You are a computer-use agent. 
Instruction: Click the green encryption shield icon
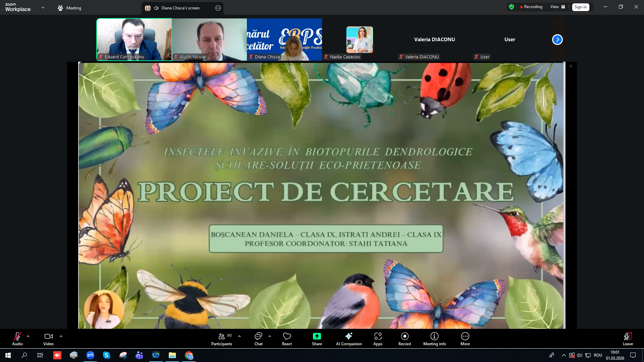(x=511, y=7)
